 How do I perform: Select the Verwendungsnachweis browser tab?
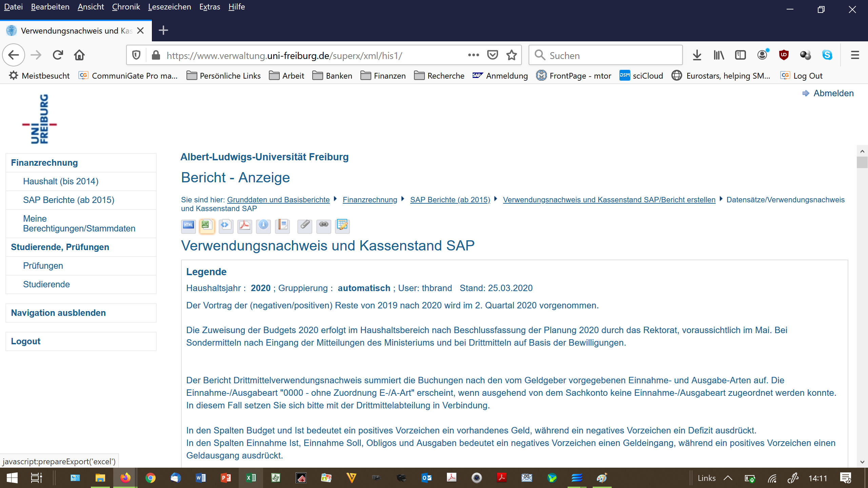76,31
